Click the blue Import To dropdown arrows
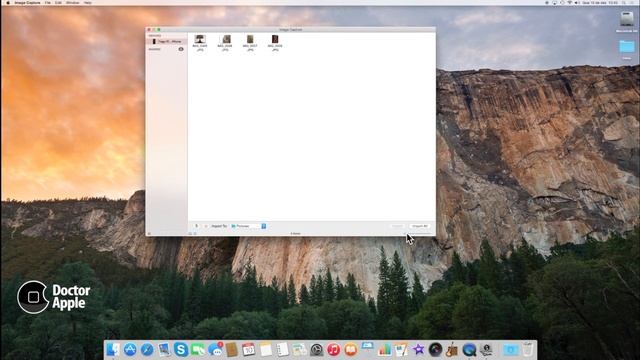Screen dimensions: 640x360 tap(264, 226)
